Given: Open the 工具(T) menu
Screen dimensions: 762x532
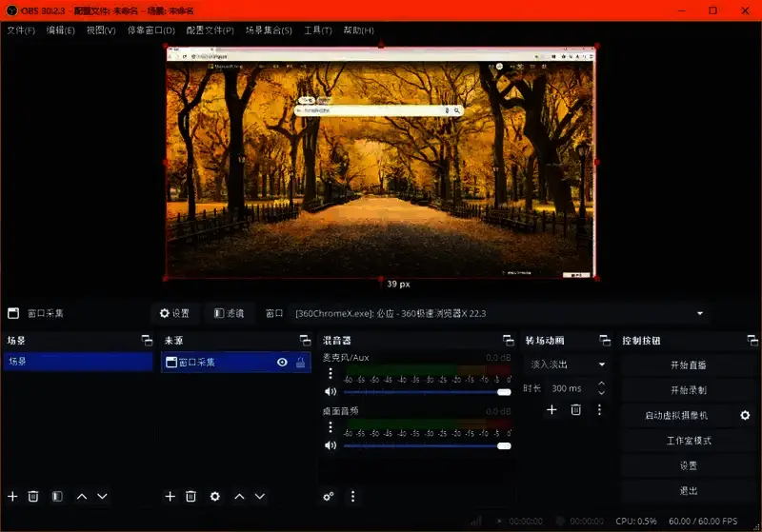Looking at the screenshot, I should (x=318, y=30).
